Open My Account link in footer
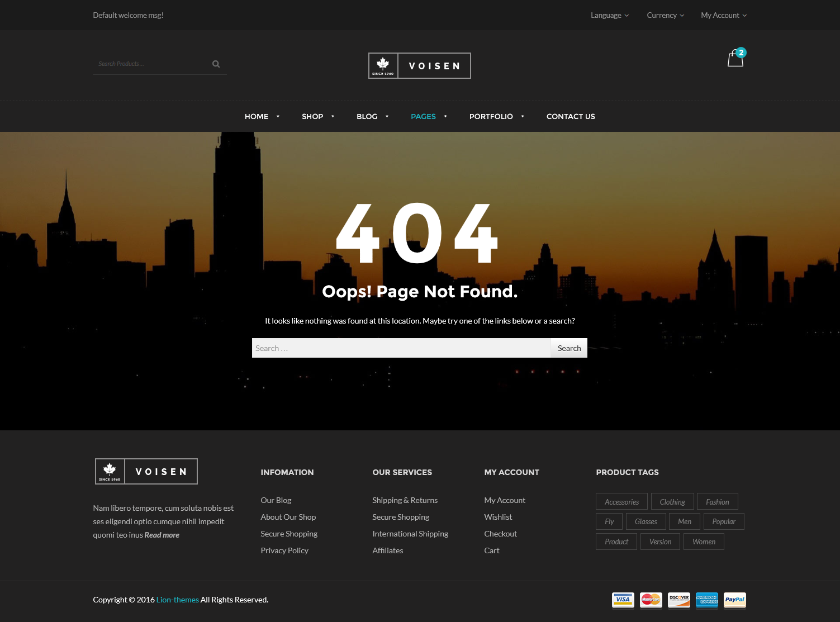 coord(505,500)
